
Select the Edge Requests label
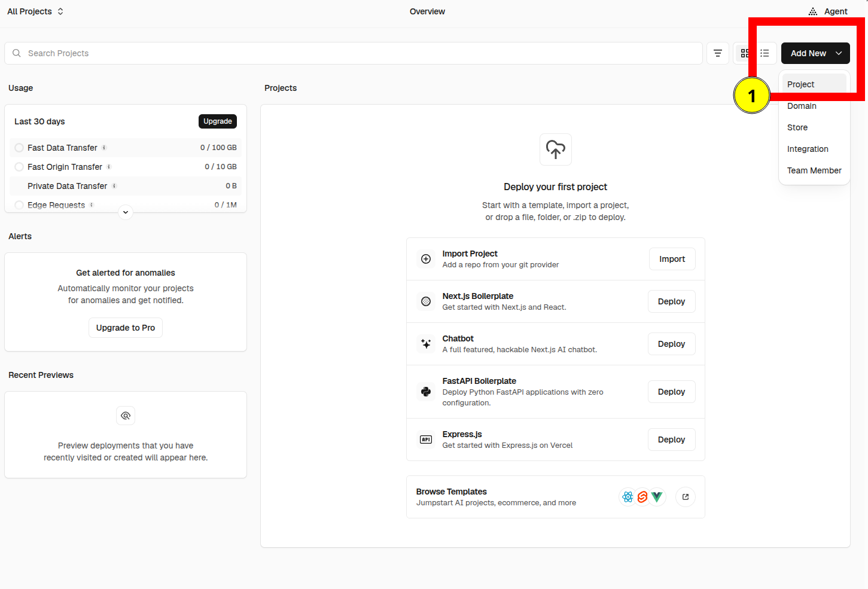56,205
